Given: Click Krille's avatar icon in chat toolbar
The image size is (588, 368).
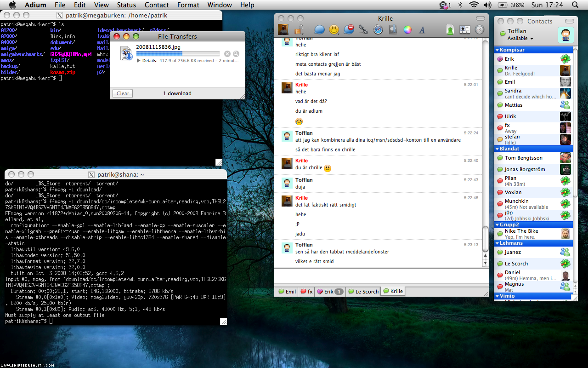Looking at the screenshot, I should pyautogui.click(x=283, y=30).
